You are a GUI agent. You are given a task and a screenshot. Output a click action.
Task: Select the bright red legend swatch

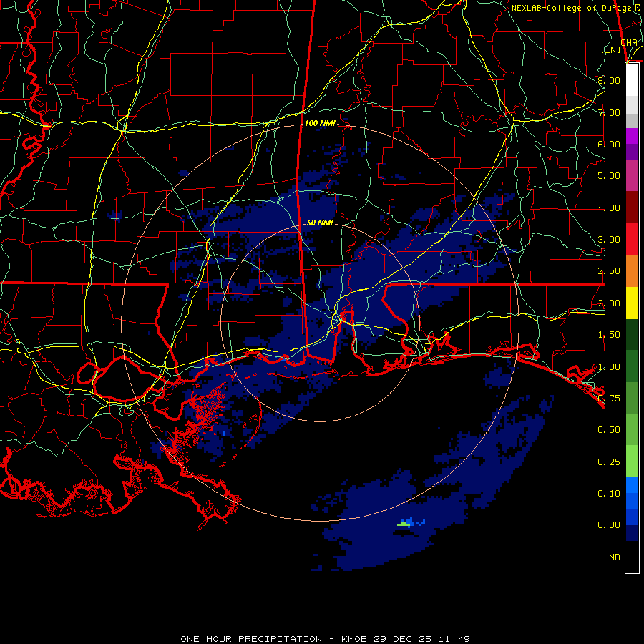pos(632,239)
